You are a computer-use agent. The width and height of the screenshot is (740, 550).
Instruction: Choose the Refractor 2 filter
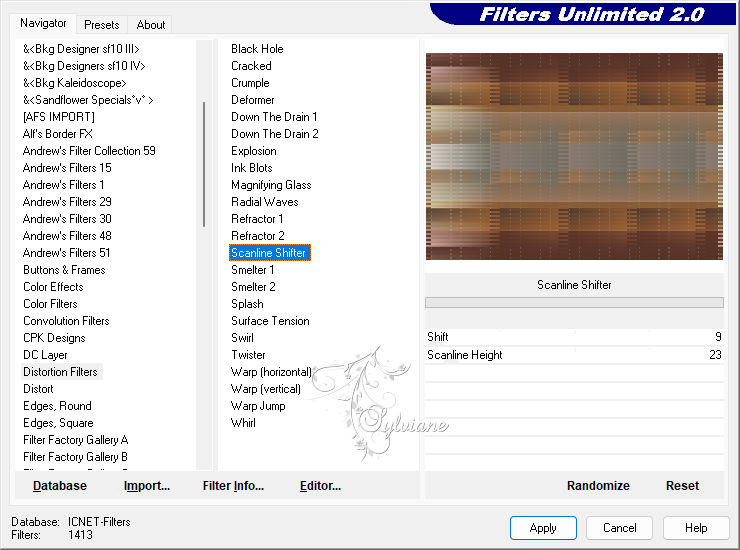click(x=258, y=236)
